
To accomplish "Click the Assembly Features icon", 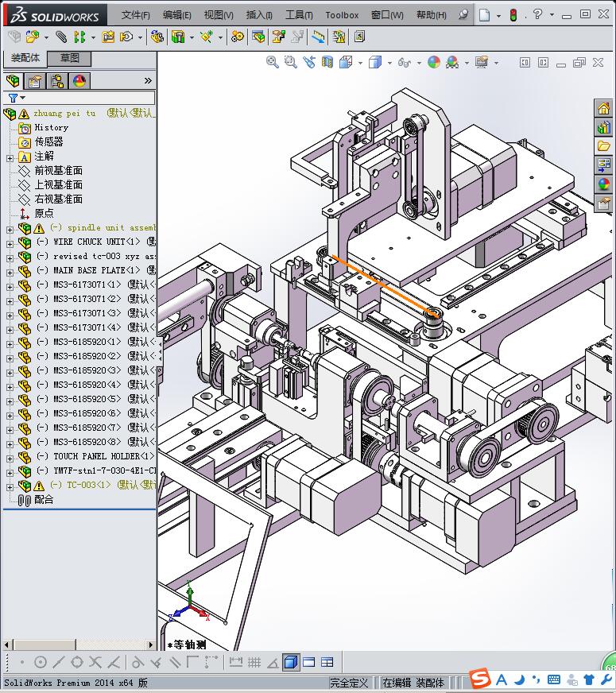I will pyautogui.click(x=178, y=37).
